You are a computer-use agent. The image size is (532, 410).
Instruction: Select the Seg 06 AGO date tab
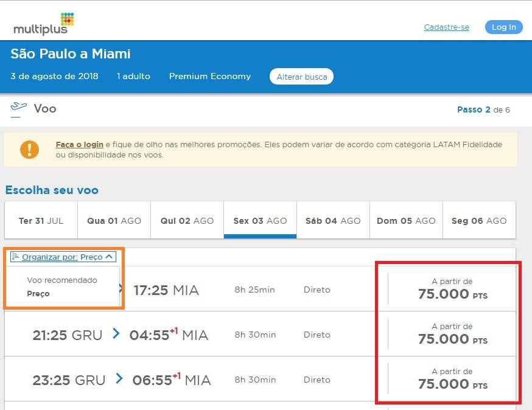[479, 220]
